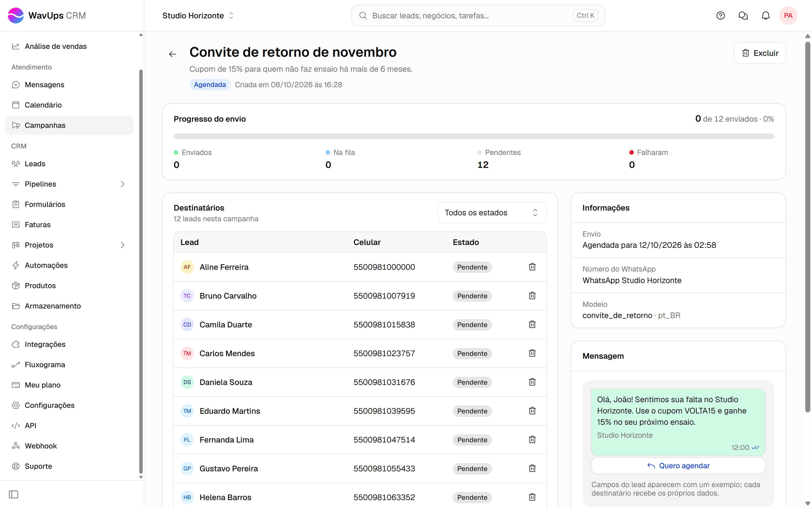812x508 pixels.
Task: Remove Aline Ferreira with trash icon
Action: (x=532, y=267)
